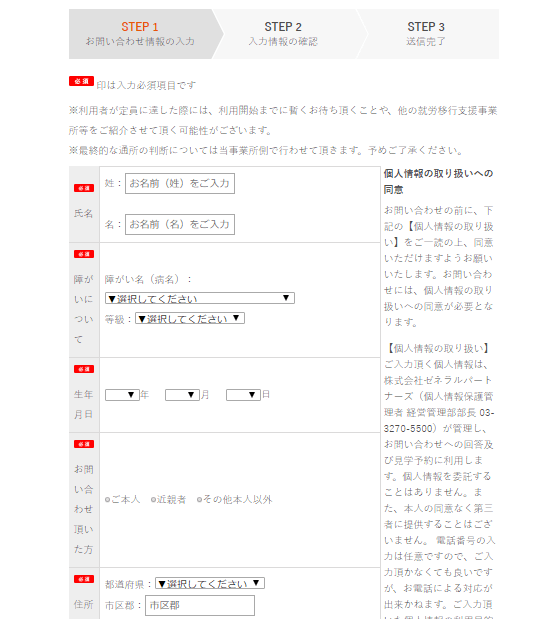Click the 個人情報の取り扱いへの同意 heading
546x619 pixels.
click(x=438, y=182)
